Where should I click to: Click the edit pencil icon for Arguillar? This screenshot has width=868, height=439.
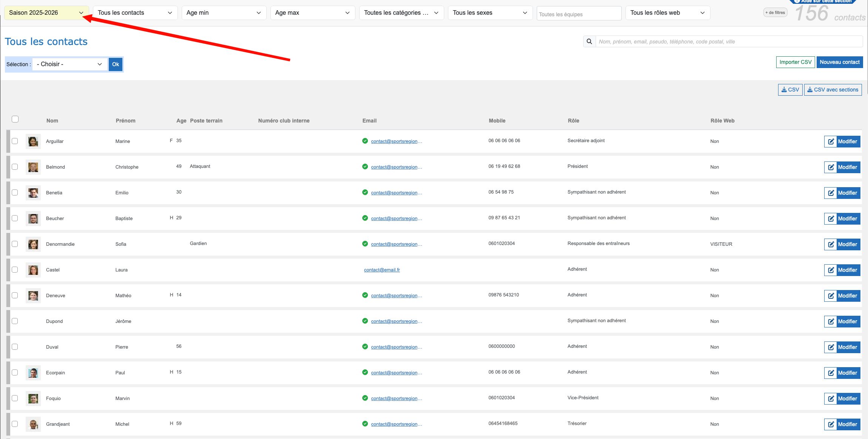[831, 141]
